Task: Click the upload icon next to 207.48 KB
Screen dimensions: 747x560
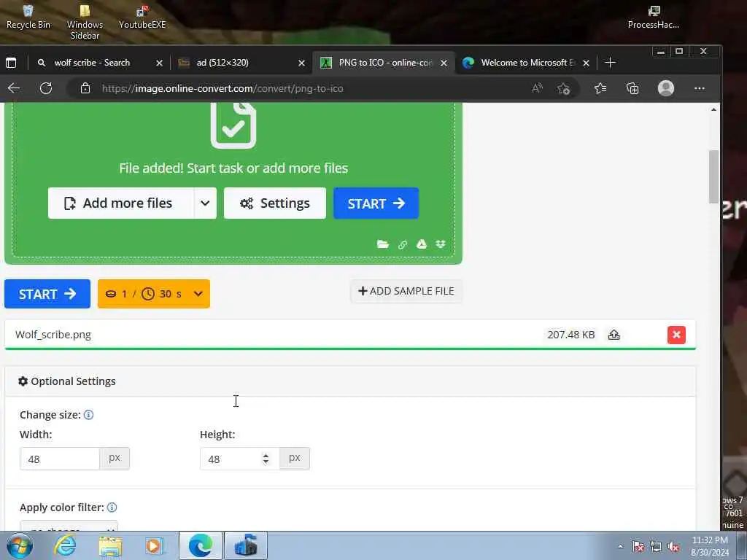Action: [x=614, y=335]
